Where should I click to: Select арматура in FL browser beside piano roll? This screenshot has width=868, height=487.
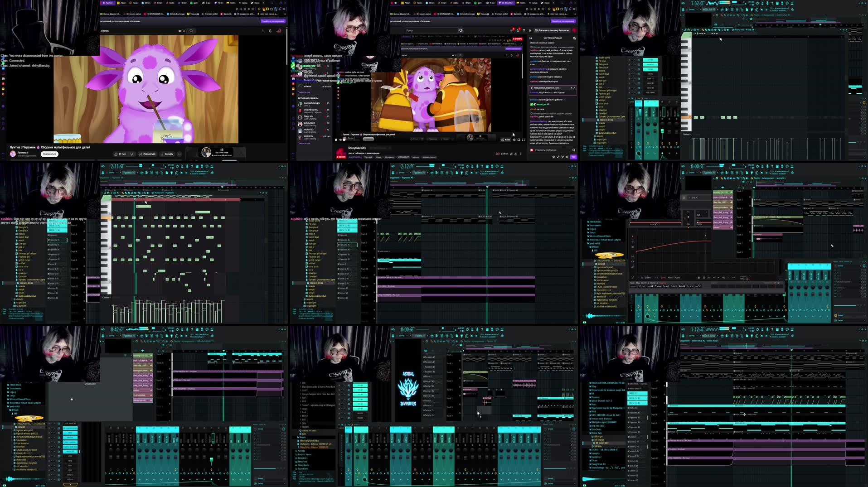pyautogui.click(x=23, y=273)
